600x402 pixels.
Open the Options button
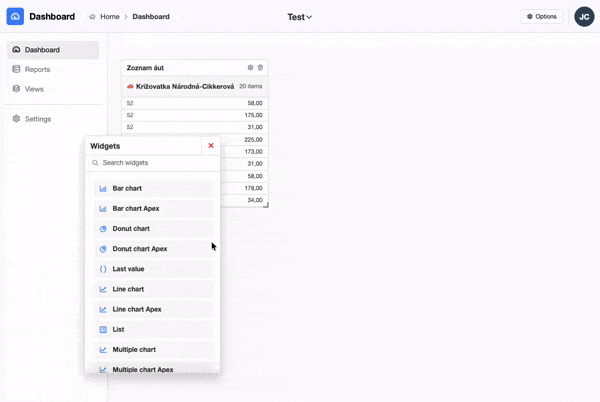coord(542,17)
